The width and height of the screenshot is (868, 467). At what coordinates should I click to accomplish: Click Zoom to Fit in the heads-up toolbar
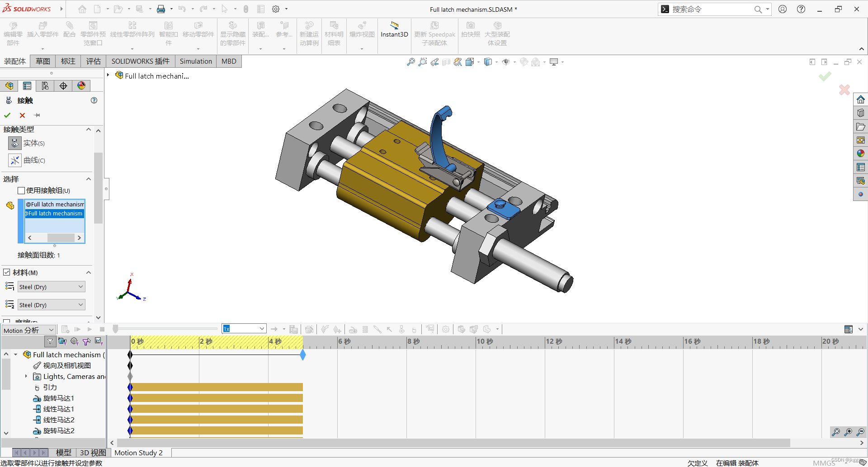410,62
